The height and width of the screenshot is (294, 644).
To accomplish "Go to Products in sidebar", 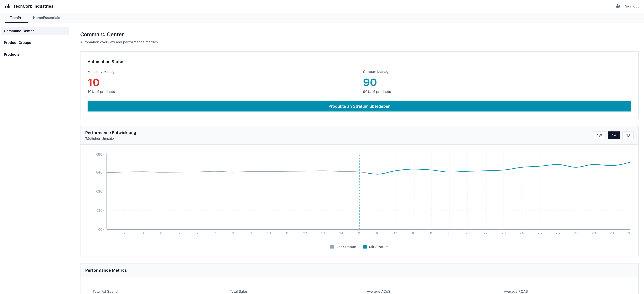I will [x=11, y=54].
